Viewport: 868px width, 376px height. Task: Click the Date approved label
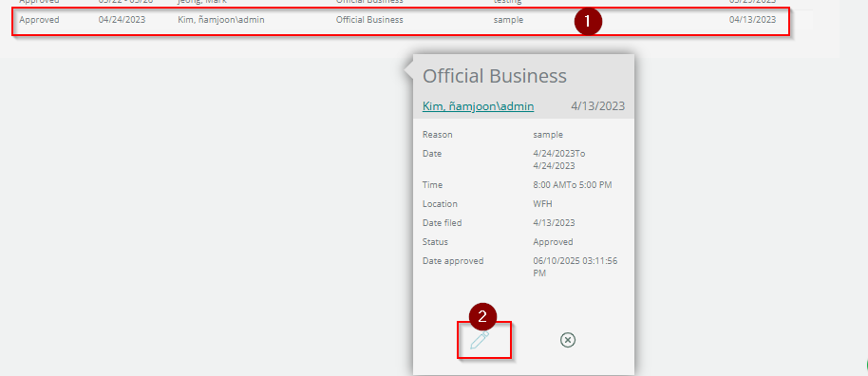pos(453,261)
